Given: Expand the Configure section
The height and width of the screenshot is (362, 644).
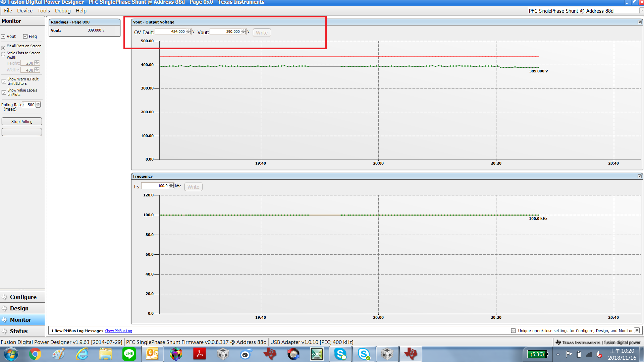Looking at the screenshot, I should 22,297.
